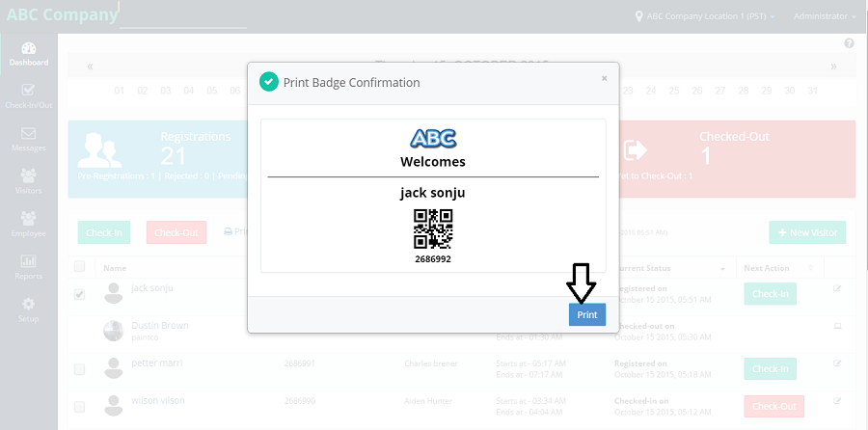Open the Administrator user menu
The width and height of the screenshot is (868, 430).
click(825, 16)
